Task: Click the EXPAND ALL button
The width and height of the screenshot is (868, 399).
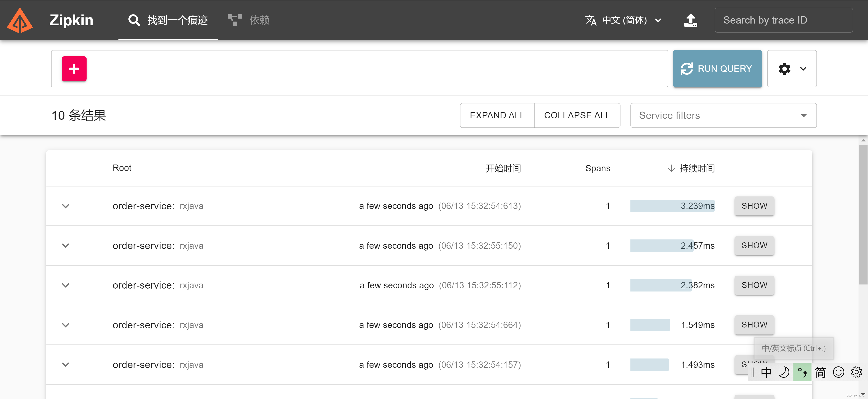Action: 497,115
